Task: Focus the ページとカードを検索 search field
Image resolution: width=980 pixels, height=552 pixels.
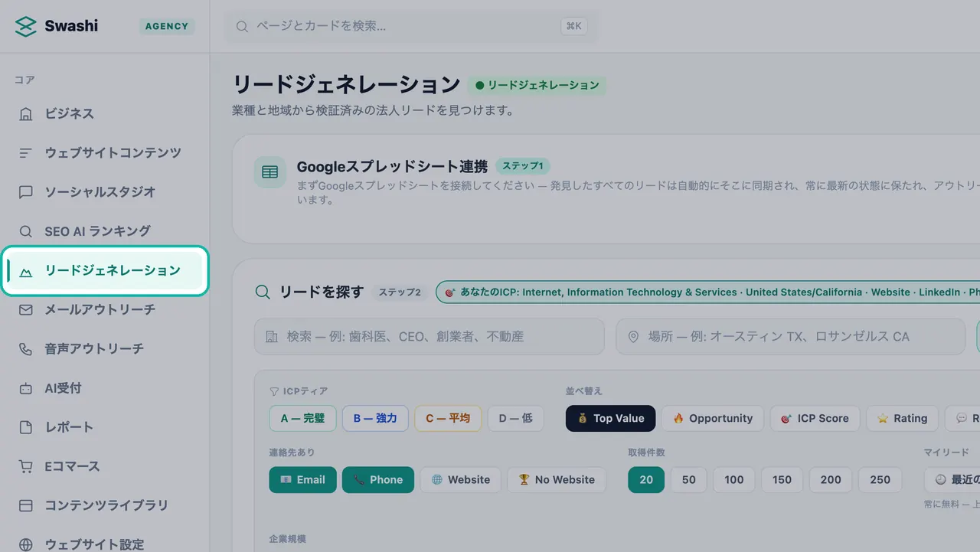Action: [x=411, y=26]
